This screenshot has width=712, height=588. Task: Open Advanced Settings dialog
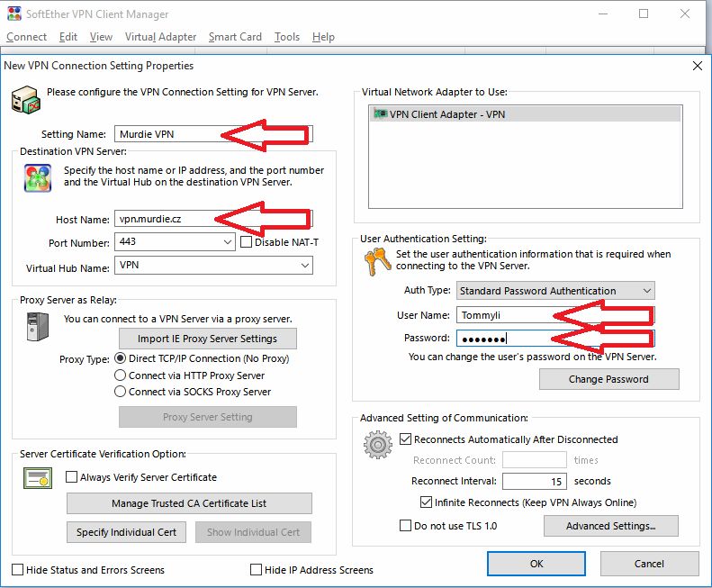[x=611, y=526]
